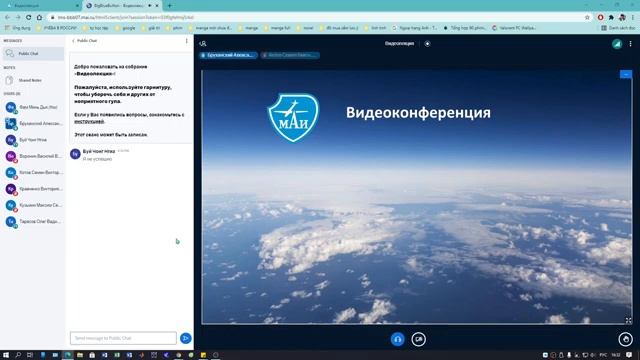Open the Valorant PC Wallpa... bookmark
Image resolution: width=640 pixels, height=360 pixels.
tap(514, 28)
